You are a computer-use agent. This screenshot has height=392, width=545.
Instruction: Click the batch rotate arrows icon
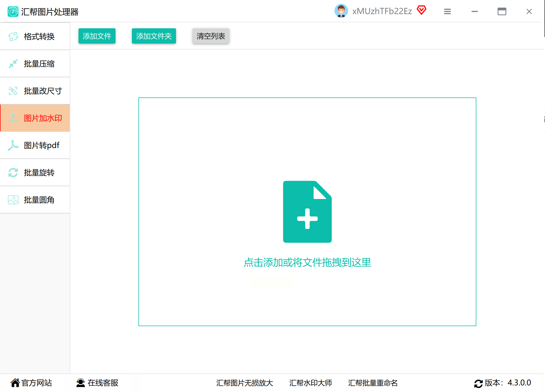pos(13,173)
